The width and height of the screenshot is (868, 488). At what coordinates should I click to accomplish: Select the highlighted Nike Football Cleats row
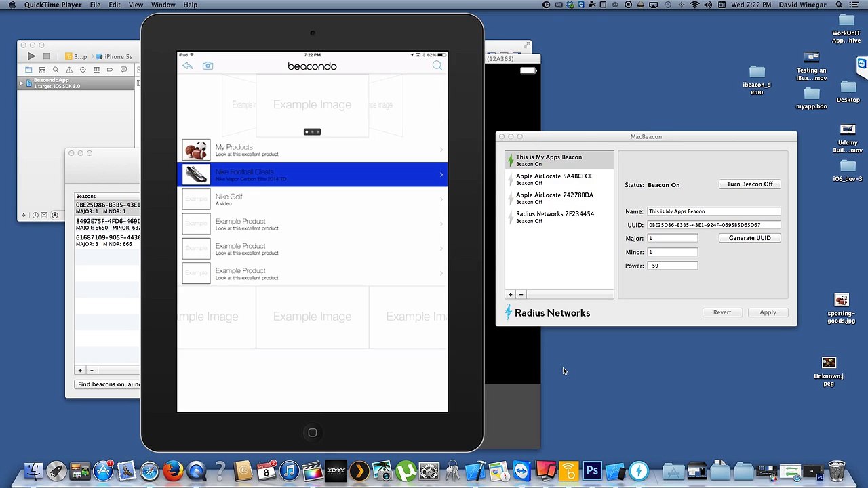click(312, 174)
